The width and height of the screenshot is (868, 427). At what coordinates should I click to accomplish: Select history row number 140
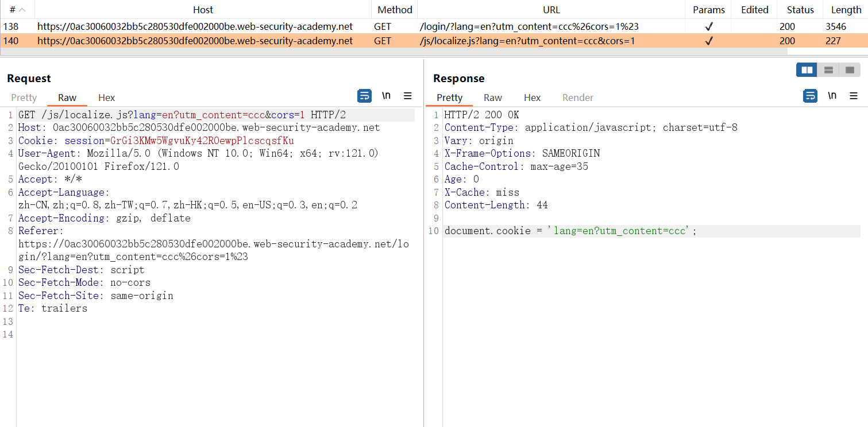click(x=434, y=41)
